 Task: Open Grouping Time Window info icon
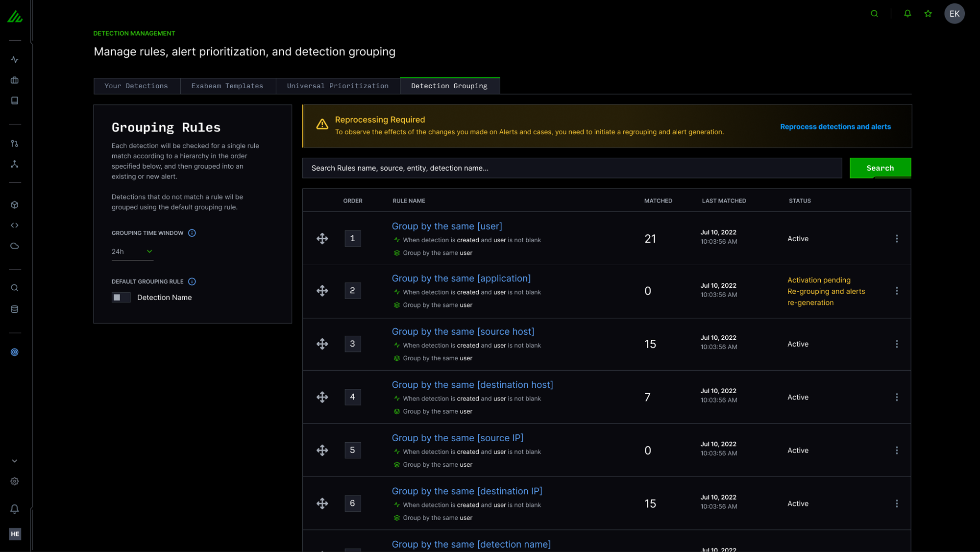point(192,233)
